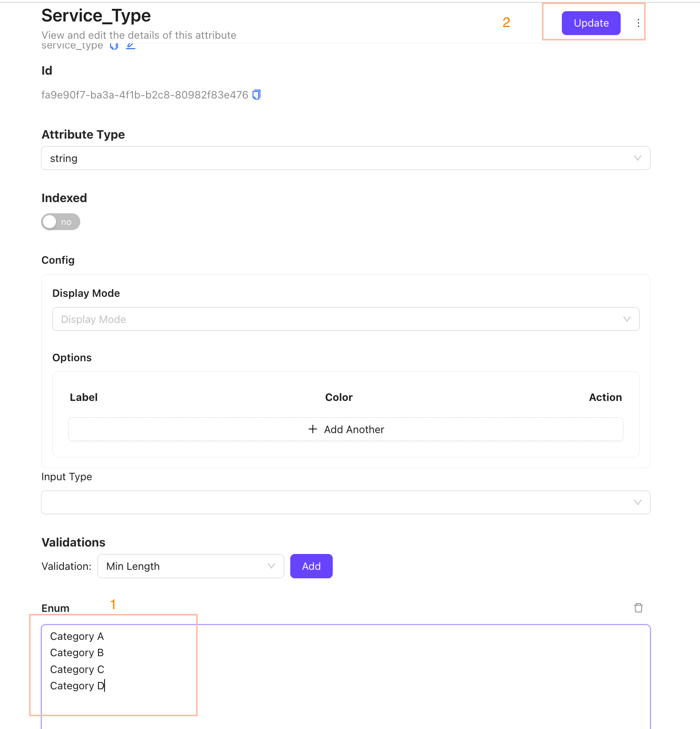Open the Attribute Type dropdown showing string
Screen dimensions: 700x729
(345, 158)
